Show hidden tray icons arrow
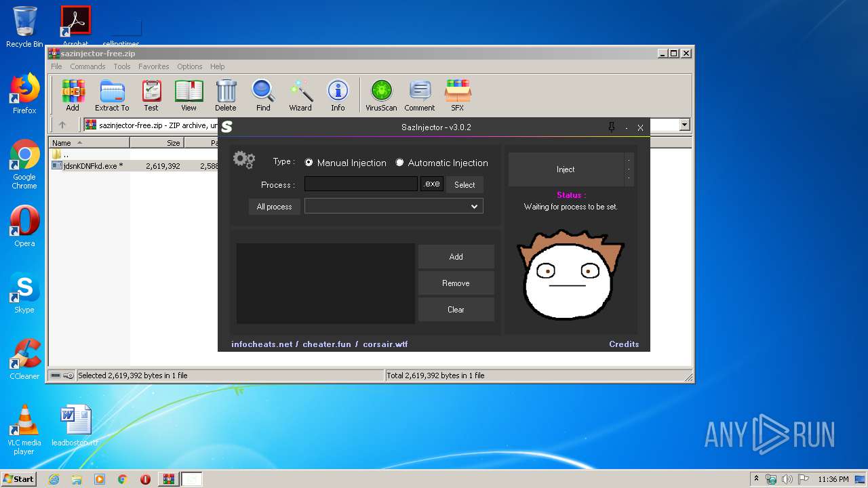The height and width of the screenshot is (488, 868). (756, 479)
